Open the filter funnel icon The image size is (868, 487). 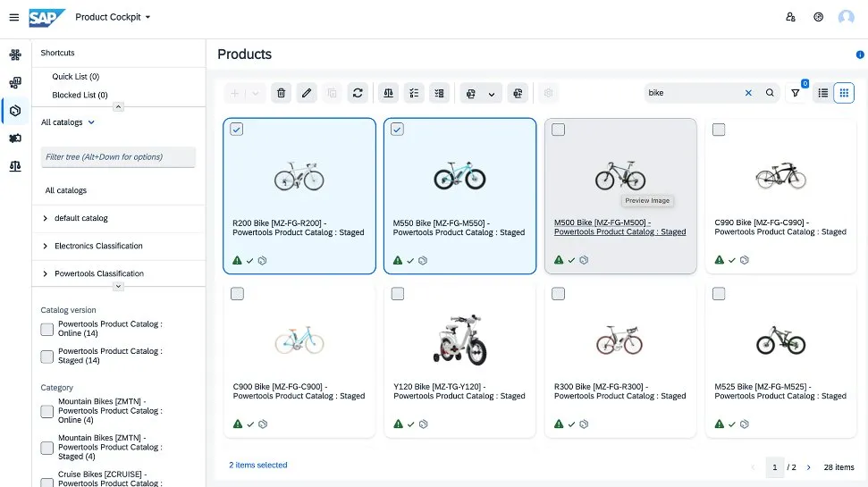[795, 93]
